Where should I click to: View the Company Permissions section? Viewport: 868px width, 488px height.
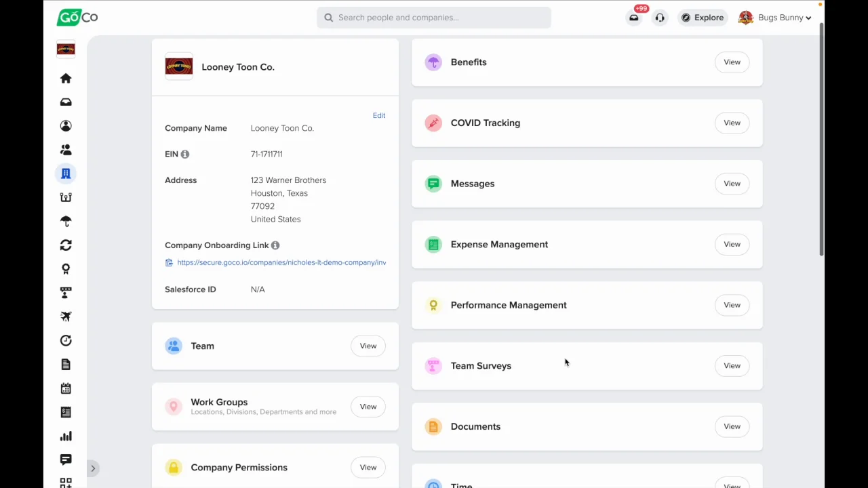368,468
